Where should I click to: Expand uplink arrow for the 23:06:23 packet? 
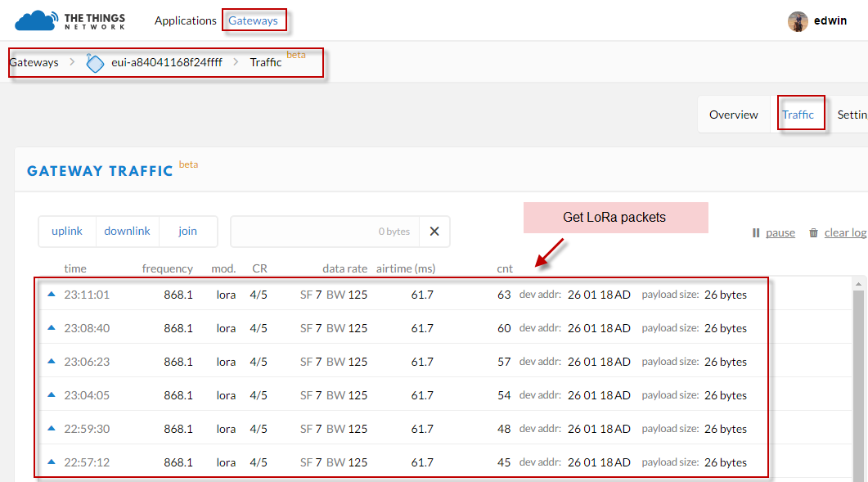[x=52, y=361]
